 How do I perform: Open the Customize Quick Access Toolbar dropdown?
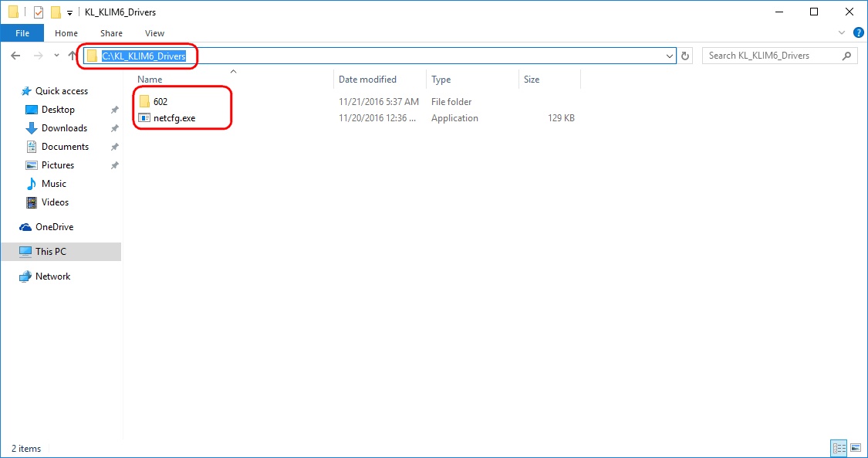point(69,12)
